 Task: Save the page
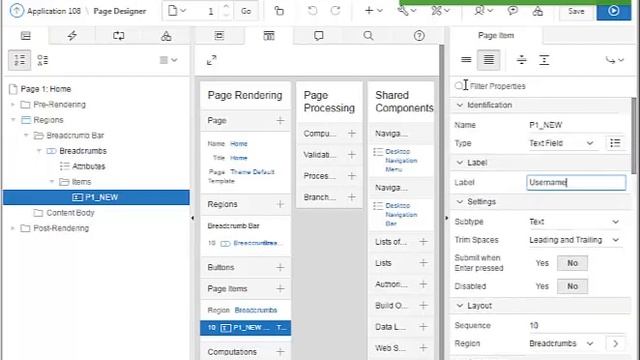[x=576, y=11]
